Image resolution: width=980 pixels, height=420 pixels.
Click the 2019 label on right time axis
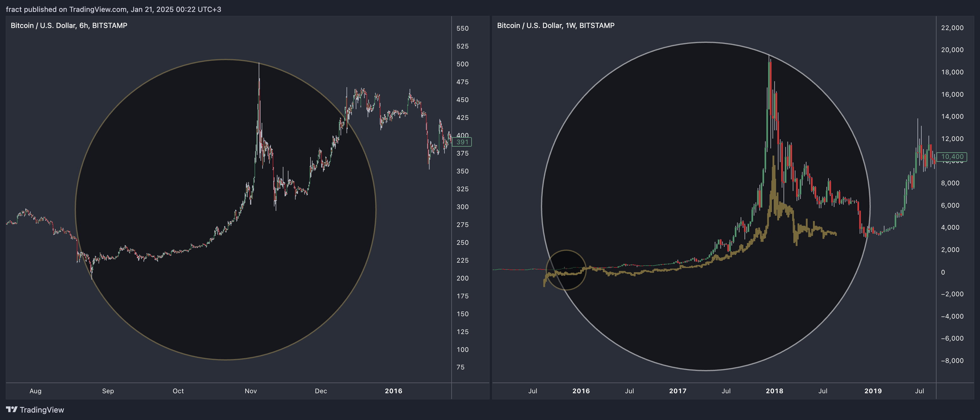[873, 391]
